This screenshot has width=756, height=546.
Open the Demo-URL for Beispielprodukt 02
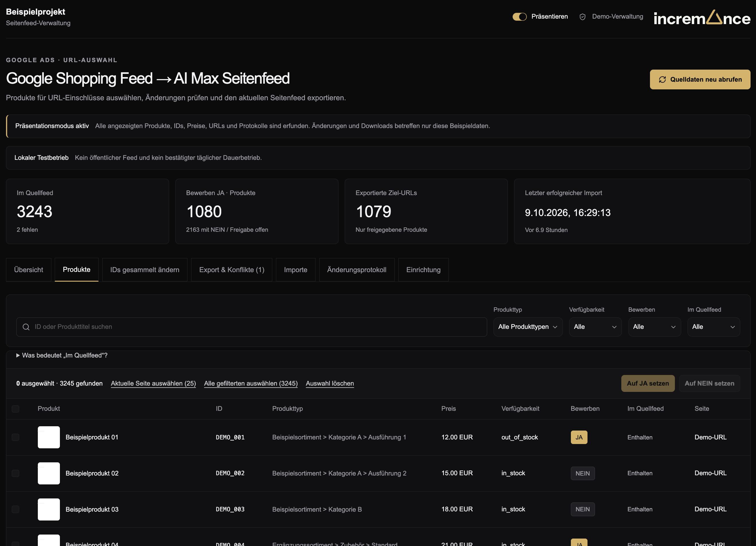tap(710, 473)
